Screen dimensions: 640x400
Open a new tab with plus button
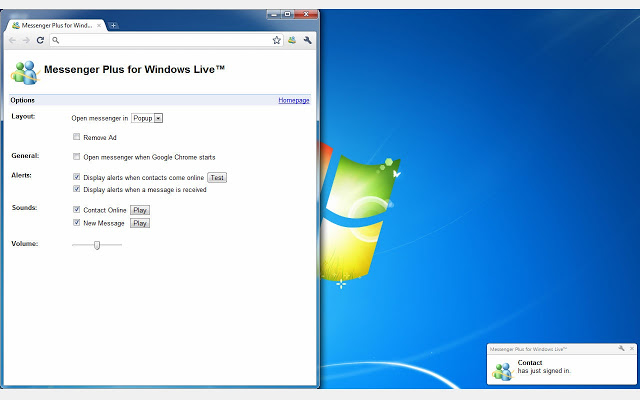tap(113, 25)
